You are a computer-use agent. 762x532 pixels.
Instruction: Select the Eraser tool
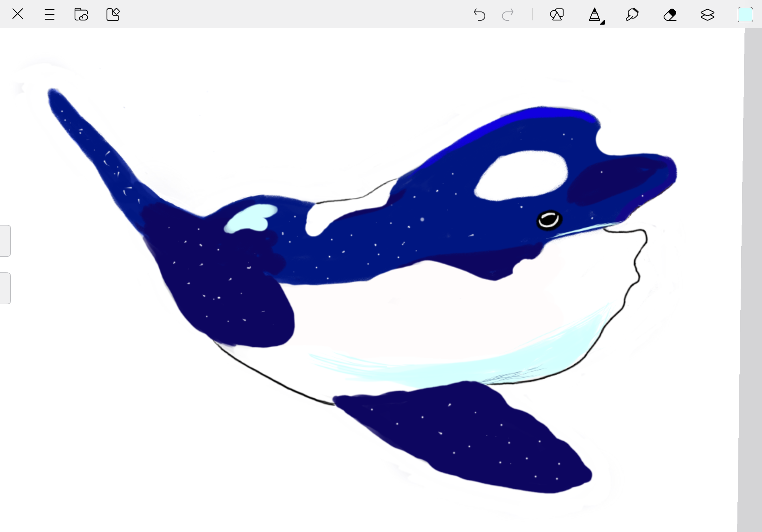point(670,15)
